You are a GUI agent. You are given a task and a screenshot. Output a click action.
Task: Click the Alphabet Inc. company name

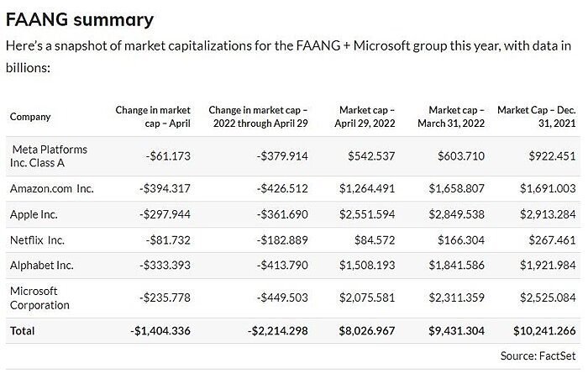click(x=41, y=266)
